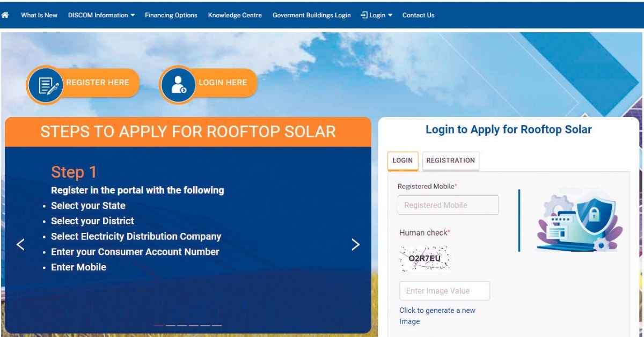644x337 pixels.
Task: Select first carousel slide indicator
Action: click(159, 326)
